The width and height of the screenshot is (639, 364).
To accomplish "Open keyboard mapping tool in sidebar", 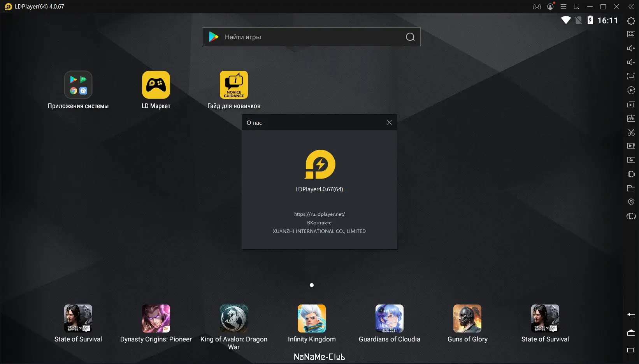I will point(631,34).
